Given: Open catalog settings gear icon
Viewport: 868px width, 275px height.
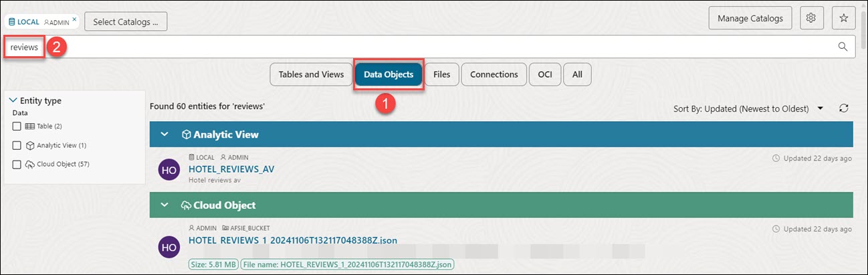Looking at the screenshot, I should coord(811,19).
